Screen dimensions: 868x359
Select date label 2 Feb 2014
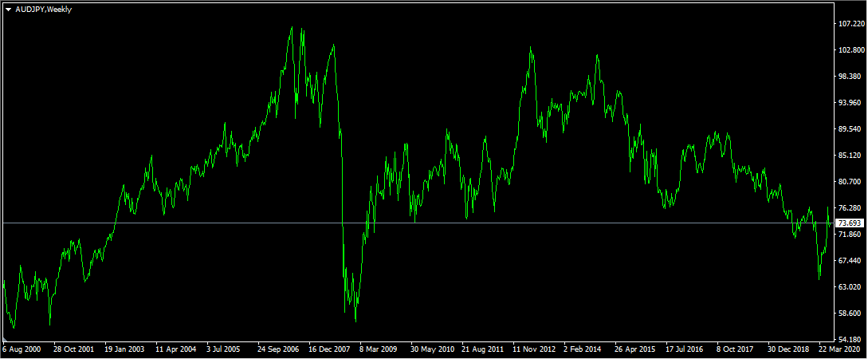click(x=583, y=350)
